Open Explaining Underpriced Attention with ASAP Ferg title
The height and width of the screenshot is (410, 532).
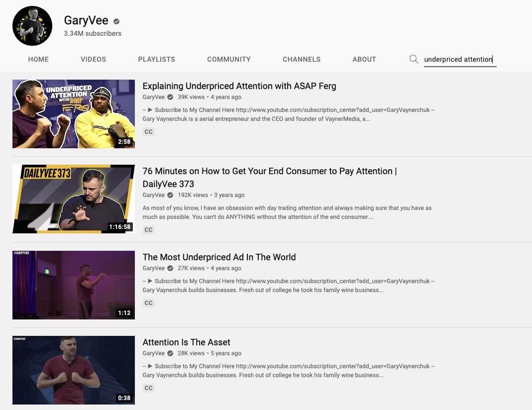(x=239, y=86)
